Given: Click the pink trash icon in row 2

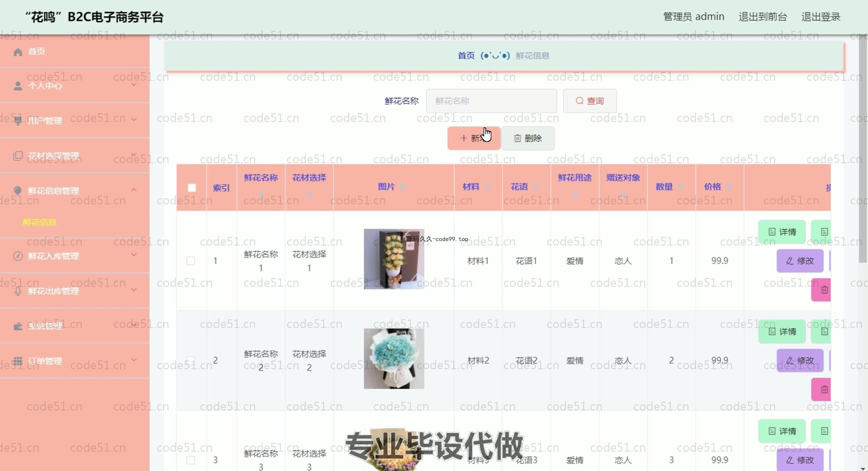Looking at the screenshot, I should click(824, 390).
